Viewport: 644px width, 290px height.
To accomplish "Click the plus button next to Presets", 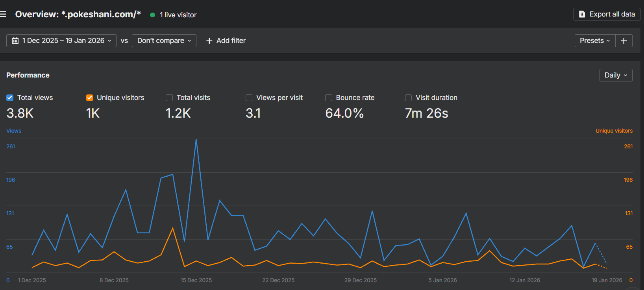I will 624,41.
